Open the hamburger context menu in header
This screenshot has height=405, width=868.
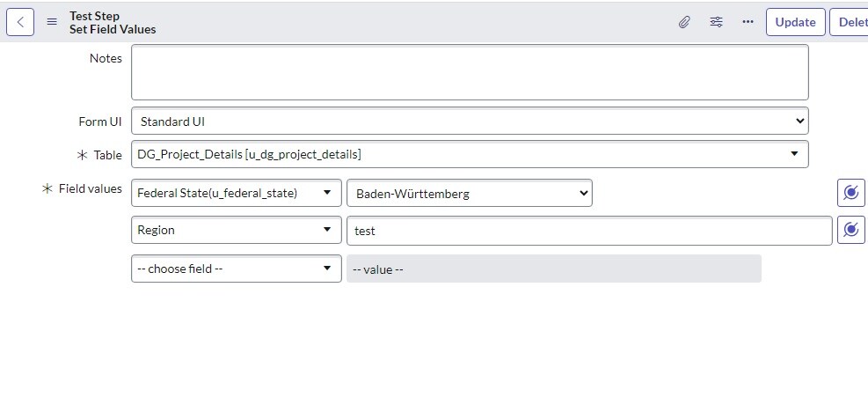pyautogui.click(x=53, y=22)
